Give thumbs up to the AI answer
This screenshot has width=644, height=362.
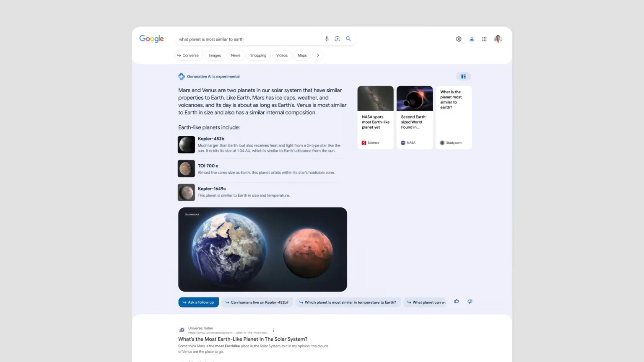tap(456, 301)
